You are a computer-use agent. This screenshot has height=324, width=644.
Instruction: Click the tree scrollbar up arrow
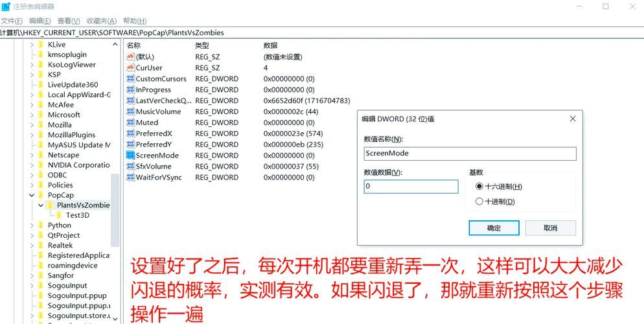pyautogui.click(x=115, y=44)
